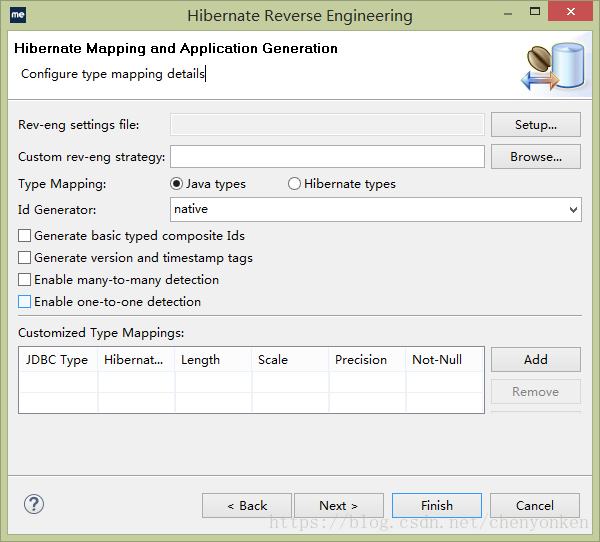
Task: Maximize the Hibernate Reverse Engineering window
Action: pyautogui.click(x=535, y=11)
